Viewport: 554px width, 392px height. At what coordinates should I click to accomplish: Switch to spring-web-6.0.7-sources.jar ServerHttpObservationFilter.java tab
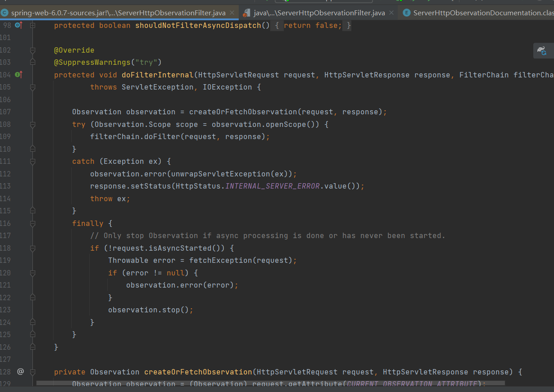coord(118,13)
